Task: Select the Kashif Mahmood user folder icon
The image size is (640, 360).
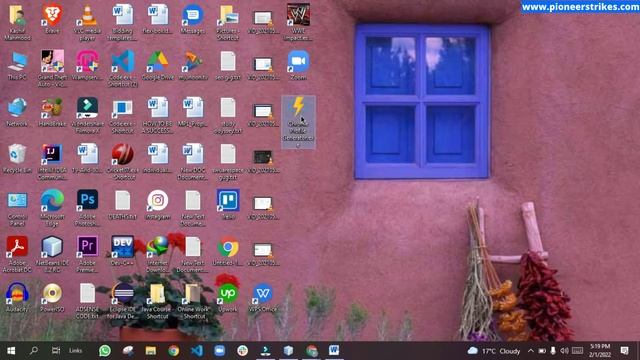Action: (17, 22)
